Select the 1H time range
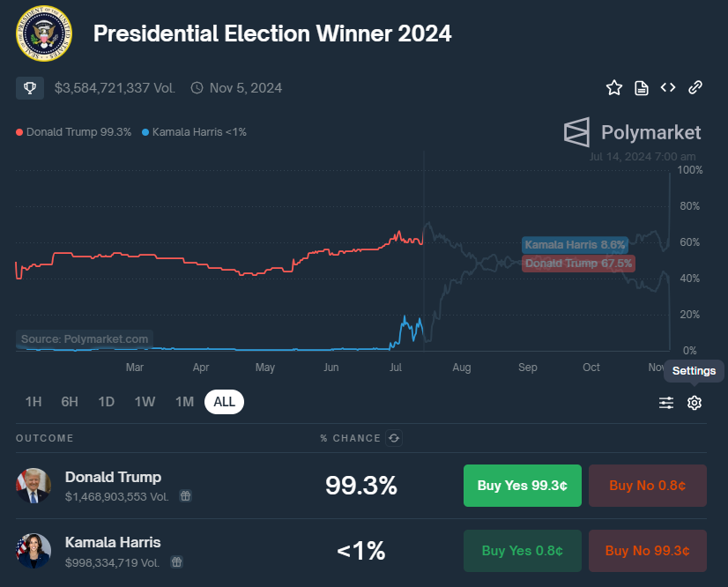Image resolution: width=728 pixels, height=587 pixels. (33, 402)
